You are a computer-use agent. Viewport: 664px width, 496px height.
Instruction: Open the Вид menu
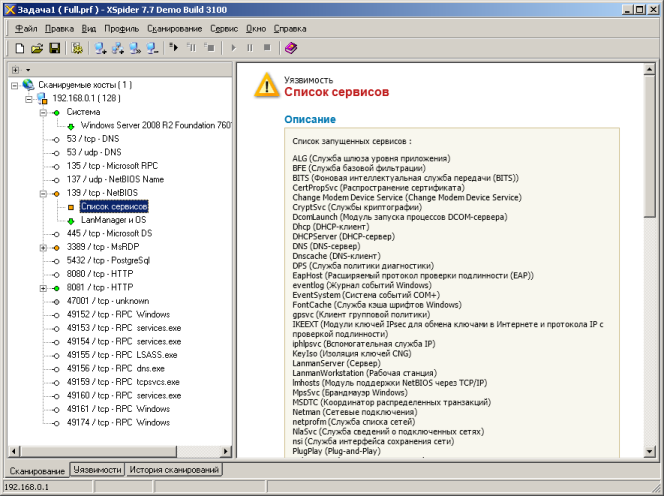(x=89, y=29)
